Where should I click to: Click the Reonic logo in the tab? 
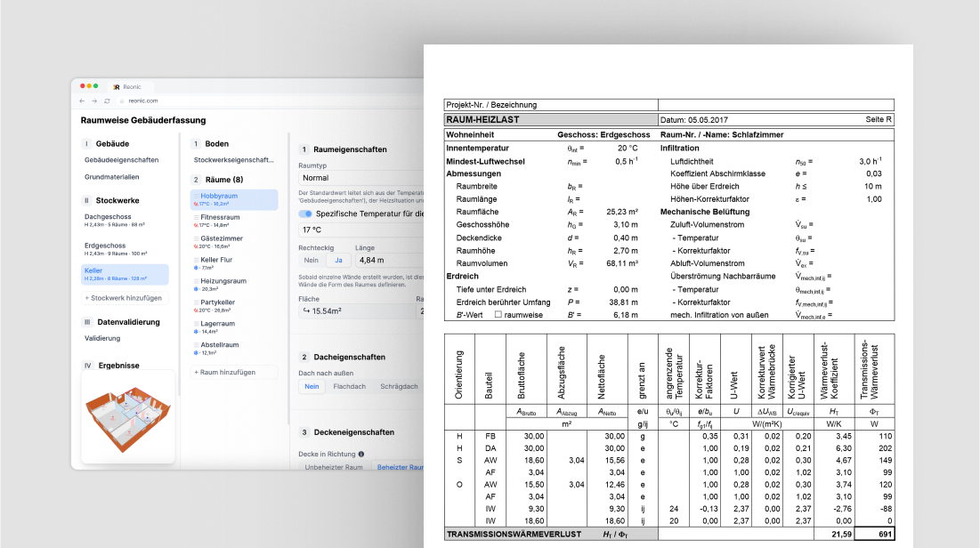click(117, 87)
